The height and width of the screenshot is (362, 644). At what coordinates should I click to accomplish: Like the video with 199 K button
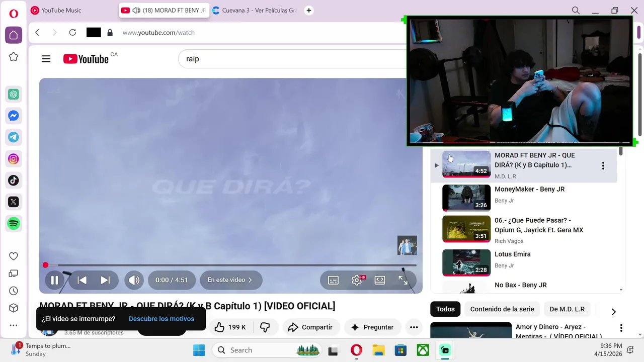(230, 327)
